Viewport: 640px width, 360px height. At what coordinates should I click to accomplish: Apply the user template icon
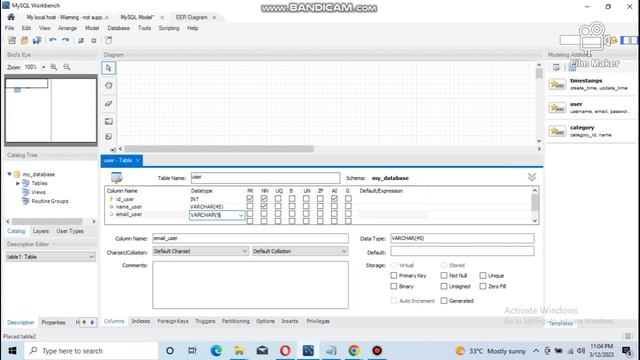tap(557, 108)
